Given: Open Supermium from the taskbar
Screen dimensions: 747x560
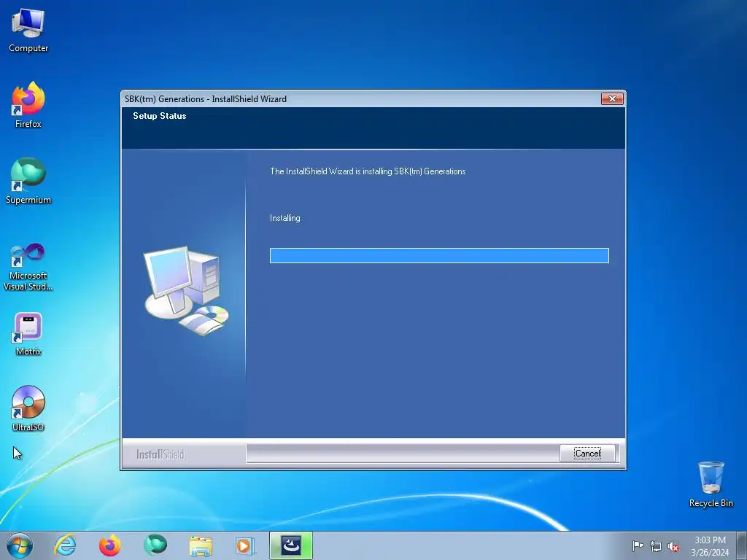Looking at the screenshot, I should point(155,545).
